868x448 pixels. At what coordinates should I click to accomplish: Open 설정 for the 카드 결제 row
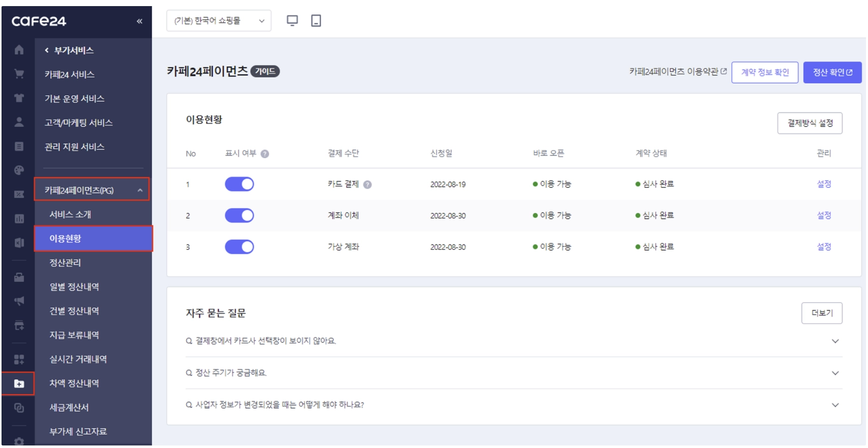(x=824, y=184)
